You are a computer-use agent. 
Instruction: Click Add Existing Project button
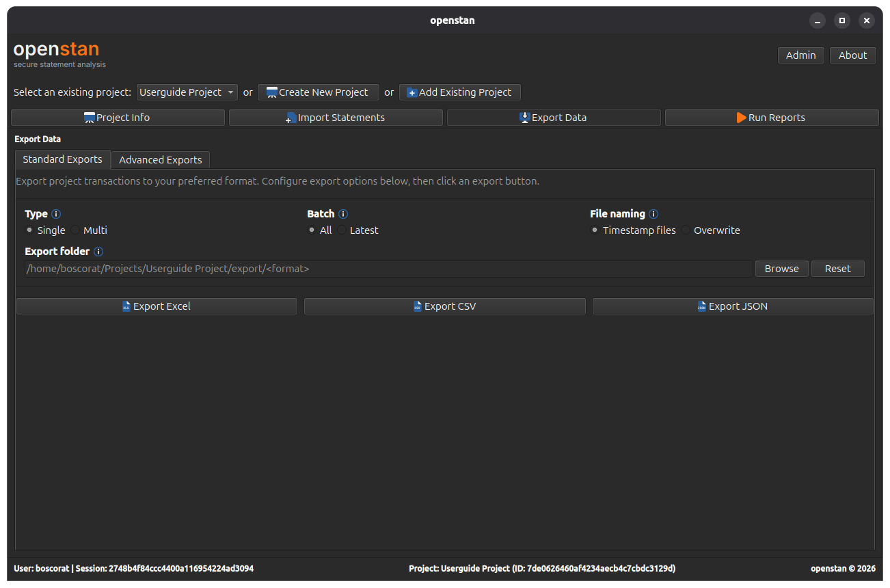(459, 92)
